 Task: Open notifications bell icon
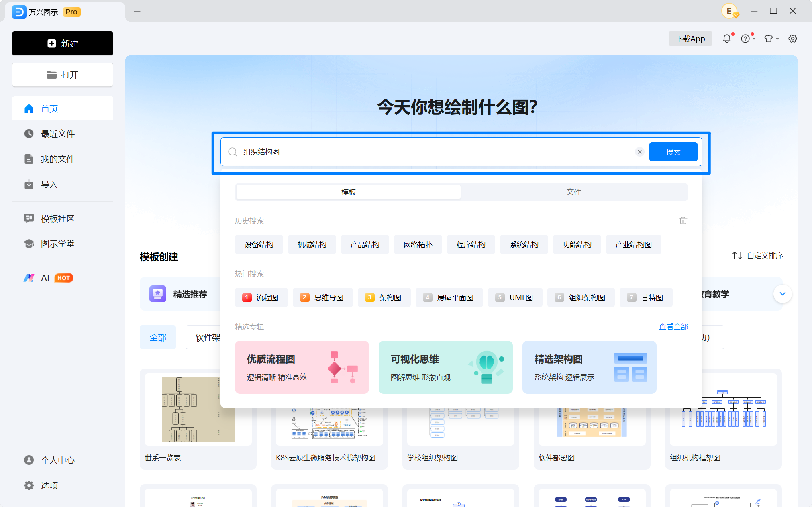click(x=727, y=39)
